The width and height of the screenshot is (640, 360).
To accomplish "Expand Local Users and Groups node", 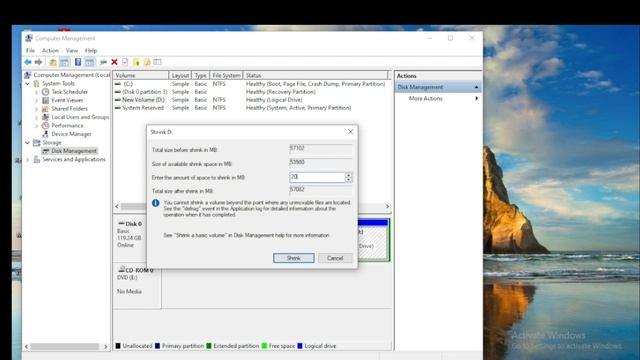I will pos(37,118).
